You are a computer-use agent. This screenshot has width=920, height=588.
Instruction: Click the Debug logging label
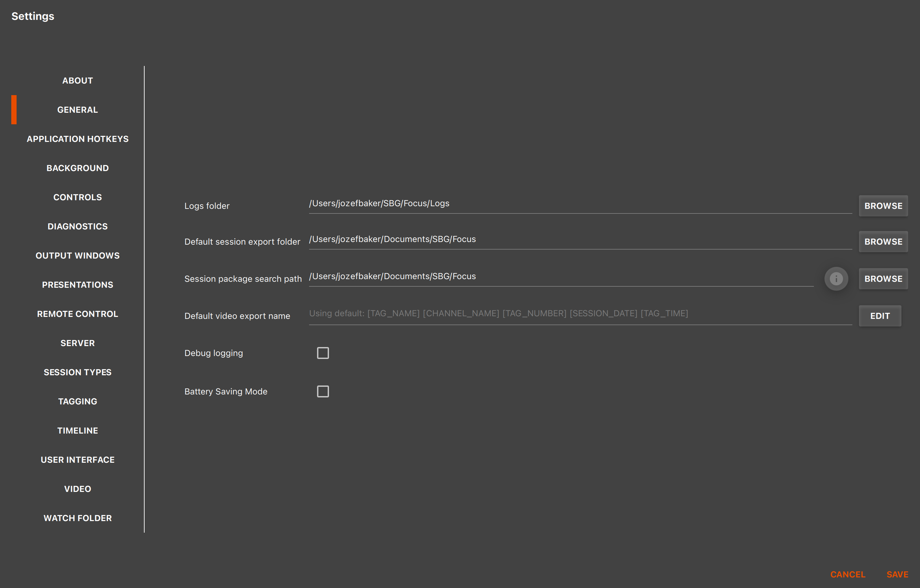[x=214, y=353]
